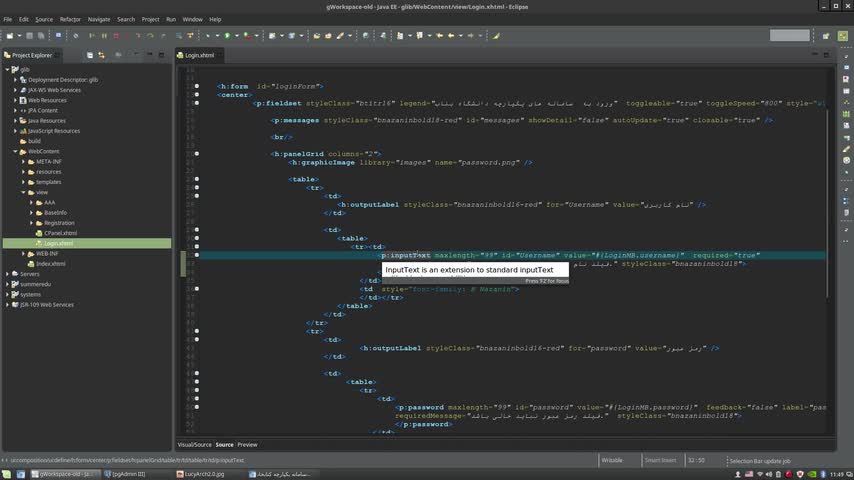Image resolution: width=854 pixels, height=480 pixels.
Task: Expand the WEB-INF folder
Action: 23,253
